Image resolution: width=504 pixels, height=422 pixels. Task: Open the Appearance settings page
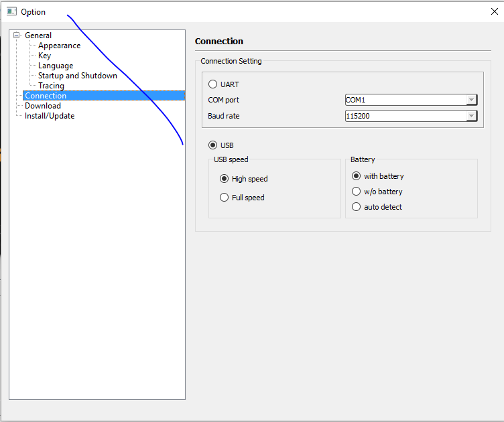click(x=59, y=46)
